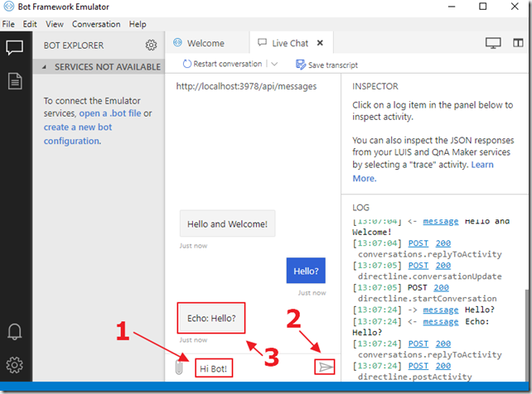Click the BOT EXPLORER heading
This screenshot has width=532, height=394.
[74, 46]
